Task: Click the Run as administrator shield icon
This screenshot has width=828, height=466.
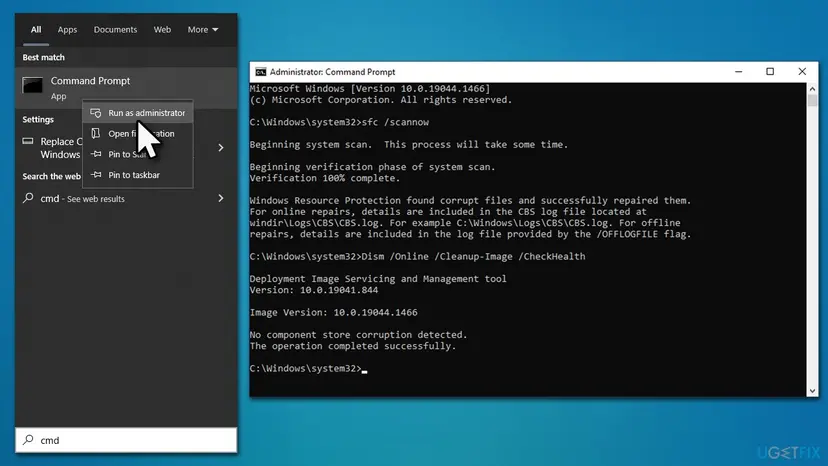Action: pos(96,113)
